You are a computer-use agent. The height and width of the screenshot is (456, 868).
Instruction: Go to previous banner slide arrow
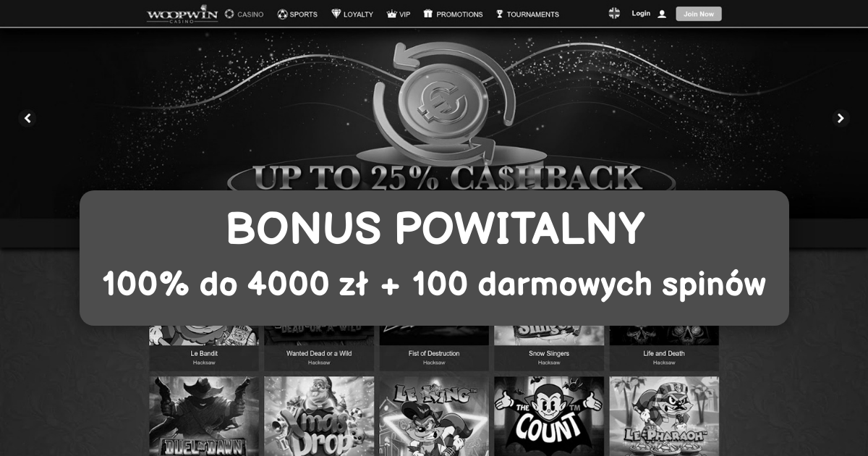(x=27, y=118)
